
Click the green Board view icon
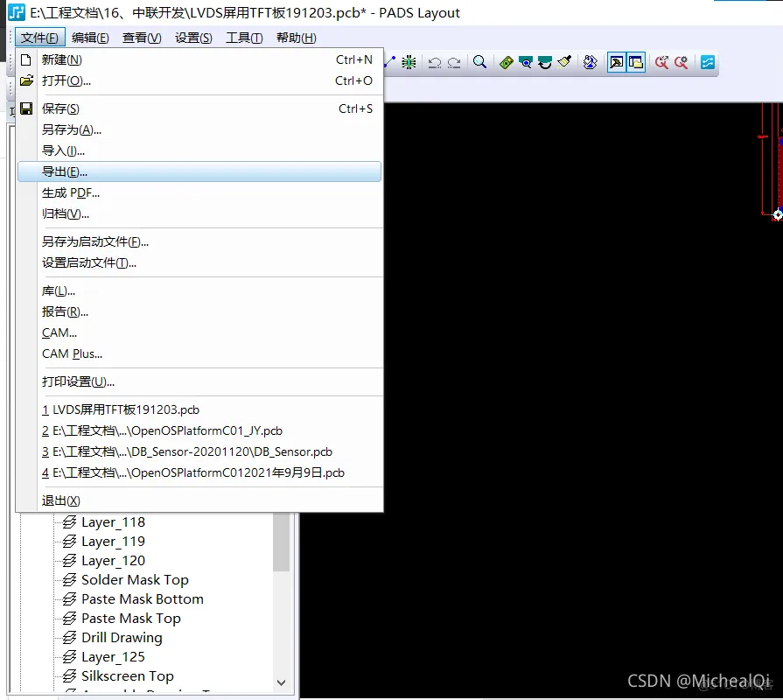coord(506,62)
